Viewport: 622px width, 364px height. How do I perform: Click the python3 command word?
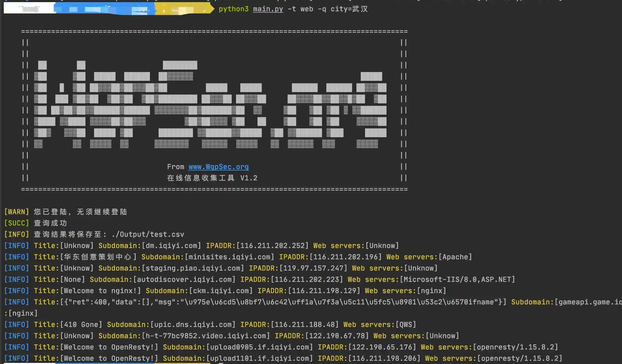coord(233,9)
